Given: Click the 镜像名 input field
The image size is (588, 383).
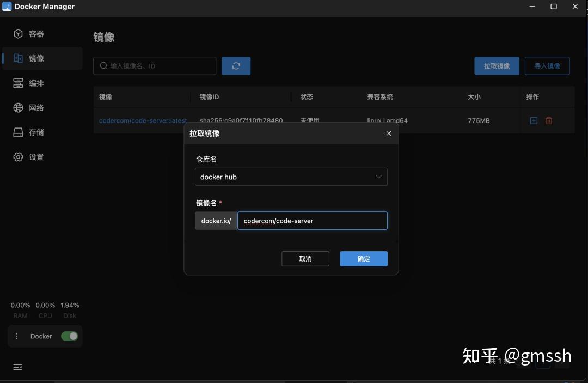Looking at the screenshot, I should [x=313, y=221].
